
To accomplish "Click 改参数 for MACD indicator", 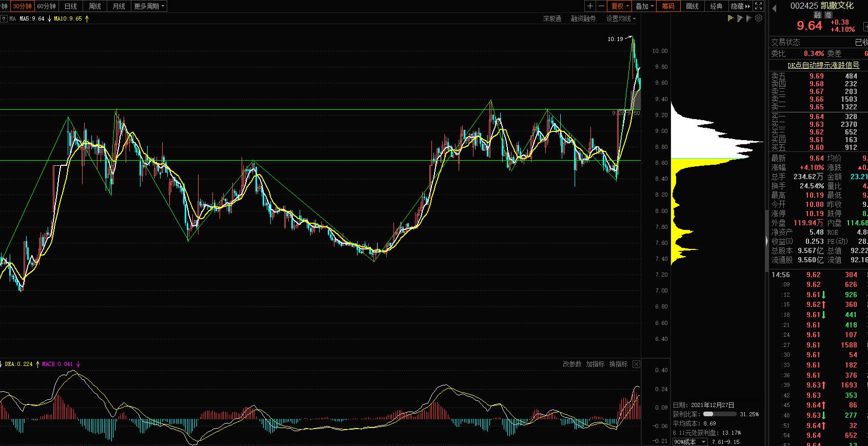I will pyautogui.click(x=572, y=364).
